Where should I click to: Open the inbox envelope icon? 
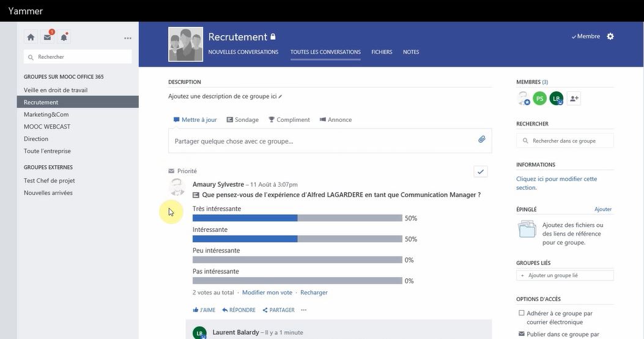pos(48,37)
